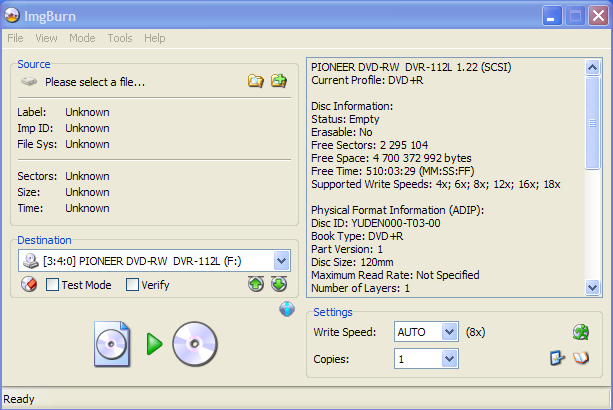The image size is (613, 410).
Task: Click the 'Number of Layers: 1' line
Action: tap(360, 288)
